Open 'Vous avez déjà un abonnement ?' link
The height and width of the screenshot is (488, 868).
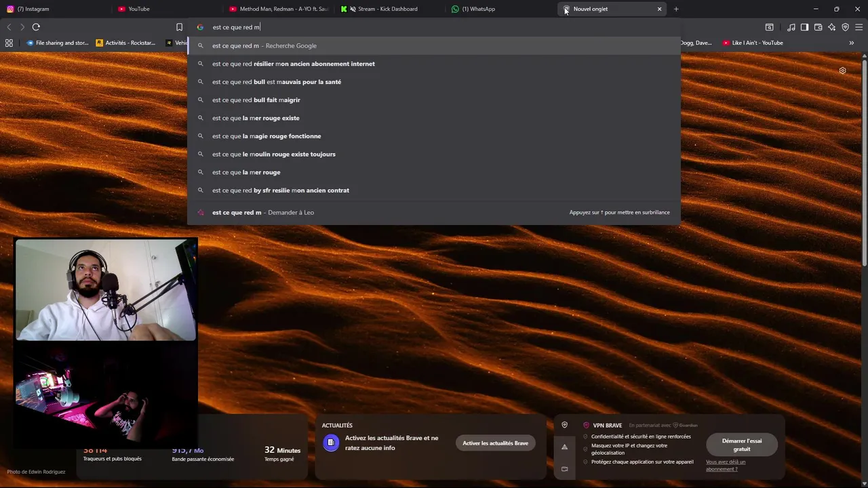coord(726,466)
